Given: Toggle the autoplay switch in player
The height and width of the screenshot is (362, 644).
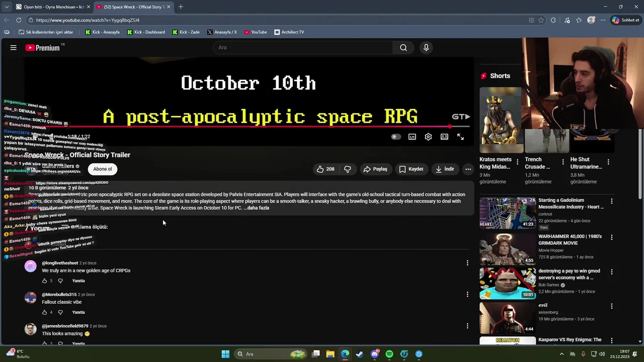Looking at the screenshot, I should coord(396,137).
